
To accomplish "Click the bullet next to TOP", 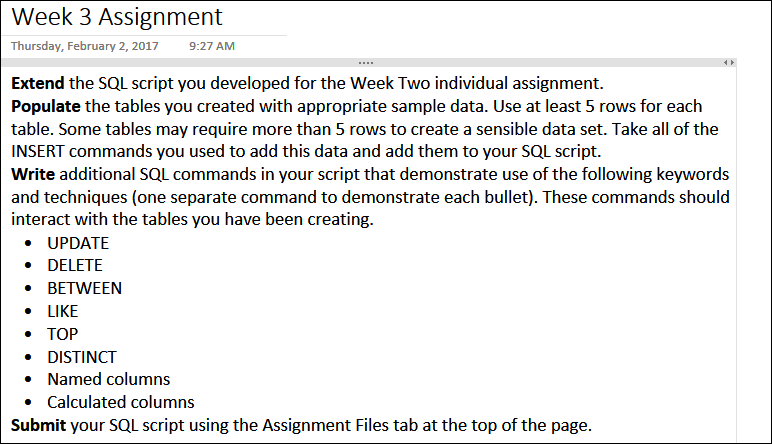I will click(x=31, y=335).
